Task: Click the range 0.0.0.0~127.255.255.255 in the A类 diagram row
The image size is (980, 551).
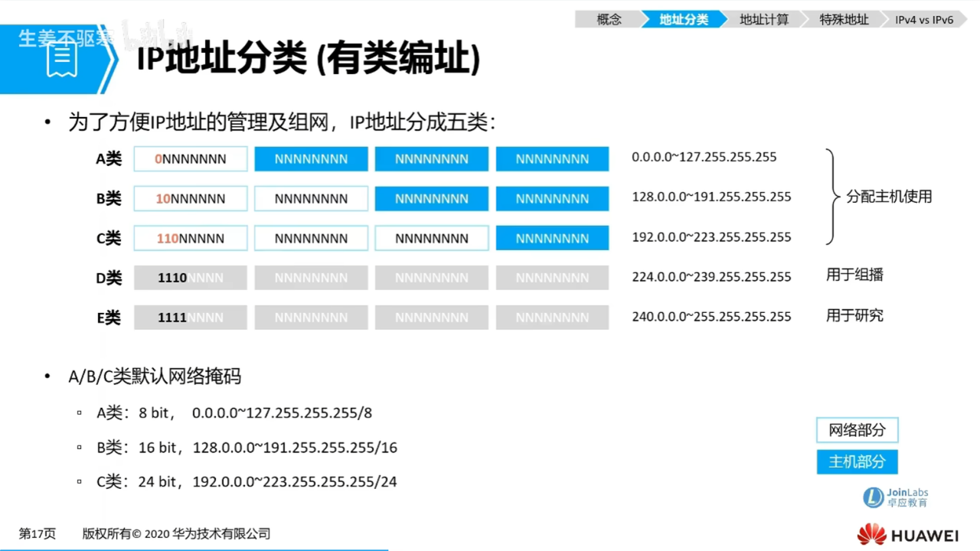Action: click(704, 157)
